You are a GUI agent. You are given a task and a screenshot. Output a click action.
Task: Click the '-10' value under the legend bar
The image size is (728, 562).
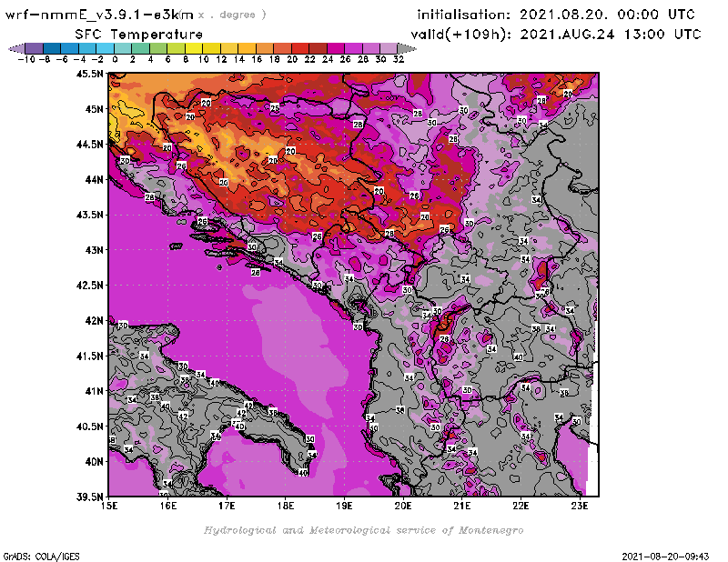(x=26, y=59)
